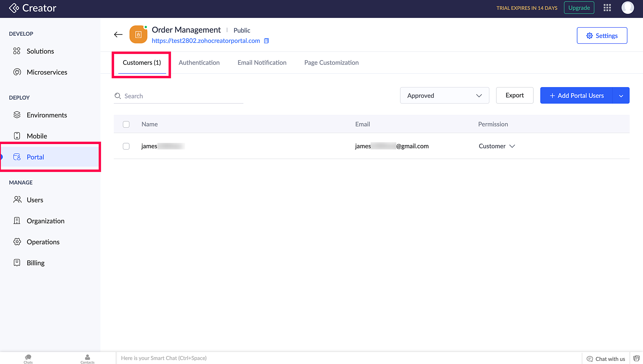Open the Approved status filter dropdown
643x364 pixels.
pos(444,96)
